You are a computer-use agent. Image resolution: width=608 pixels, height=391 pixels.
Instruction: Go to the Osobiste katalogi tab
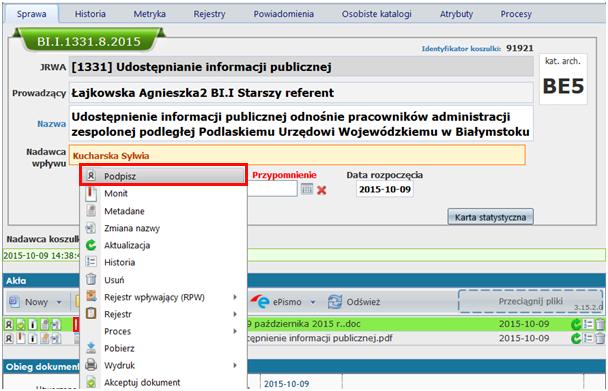pyautogui.click(x=377, y=14)
